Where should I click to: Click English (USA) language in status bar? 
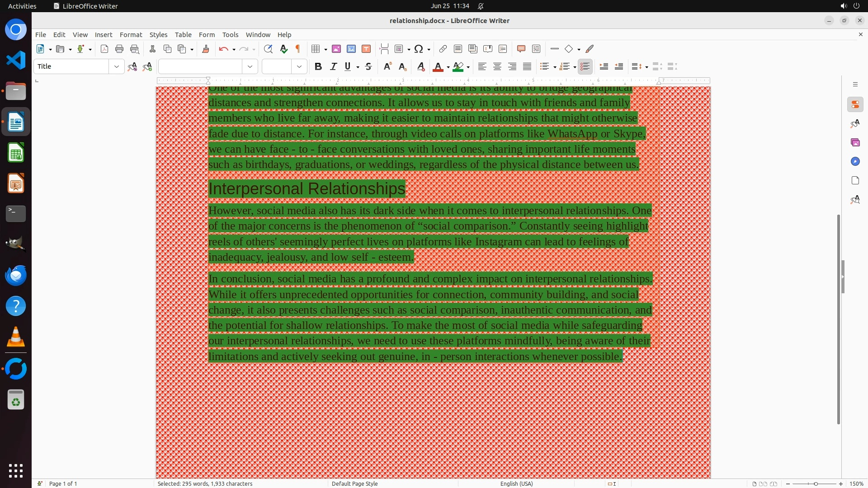[x=516, y=483]
